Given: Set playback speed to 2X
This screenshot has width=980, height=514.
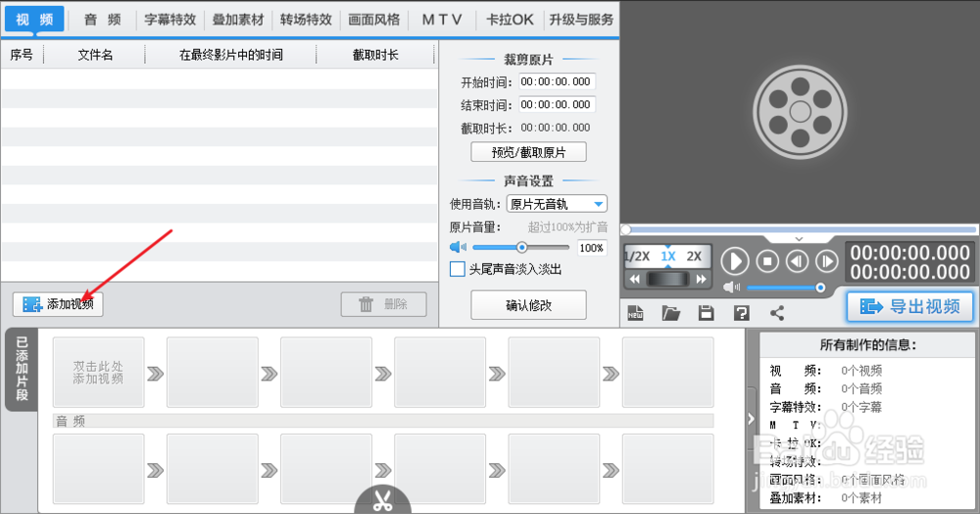Looking at the screenshot, I should click(694, 256).
